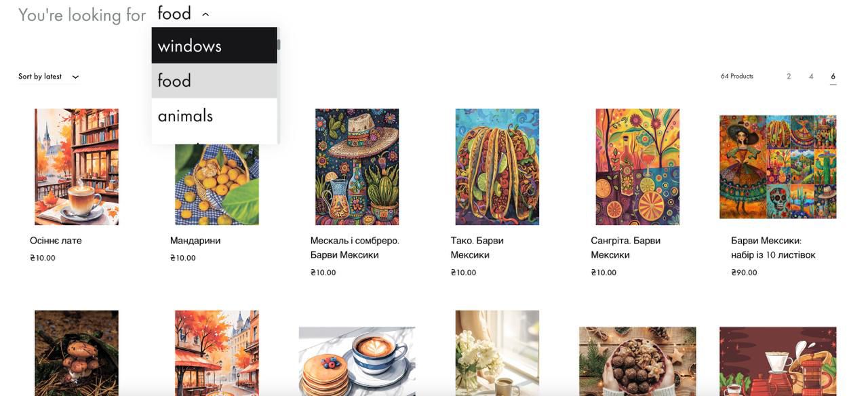Open the chocolate cookies bowl thumbnail
868x396 pixels.
point(637,361)
